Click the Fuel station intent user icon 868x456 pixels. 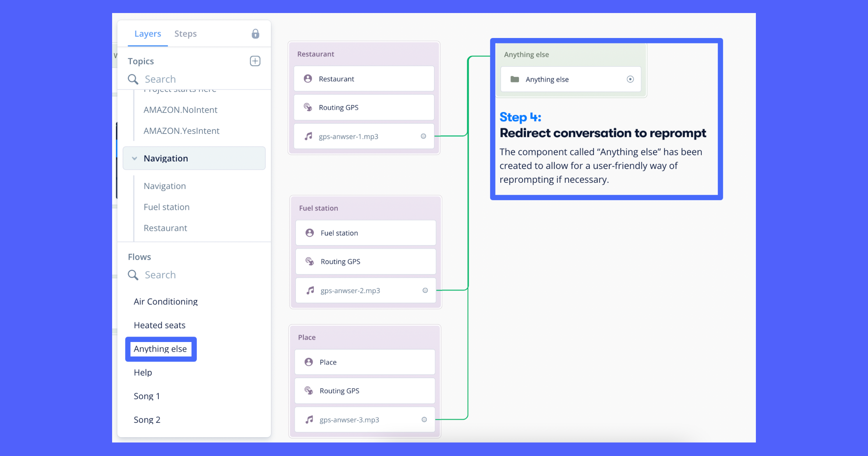point(310,233)
